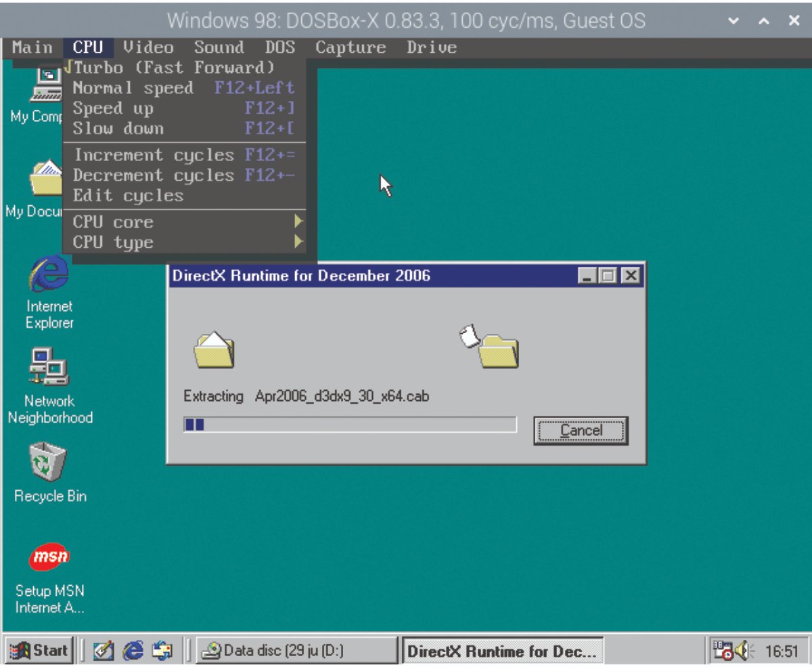Select Increment cycles entry

pyautogui.click(x=184, y=155)
